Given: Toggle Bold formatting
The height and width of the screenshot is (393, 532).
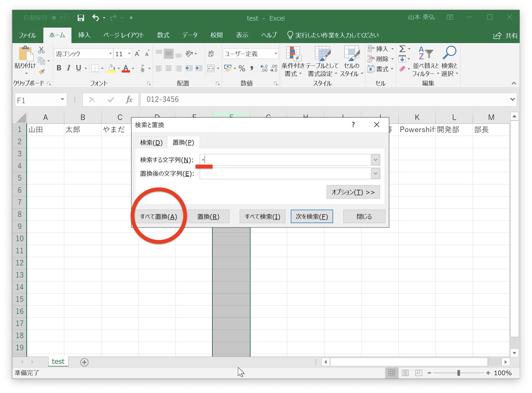Looking at the screenshot, I should tap(59, 68).
